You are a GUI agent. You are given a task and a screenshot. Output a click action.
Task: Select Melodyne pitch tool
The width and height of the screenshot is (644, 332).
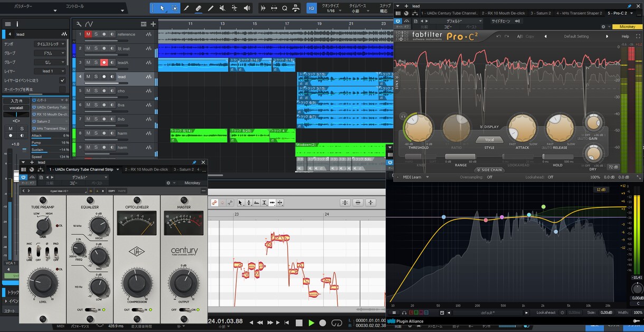[248, 202]
